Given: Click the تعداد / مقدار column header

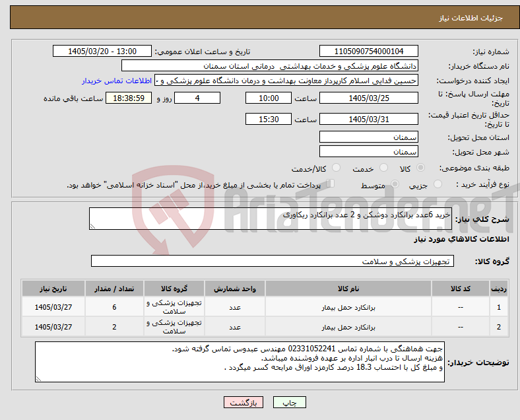Looking at the screenshot, I should [x=114, y=289].
